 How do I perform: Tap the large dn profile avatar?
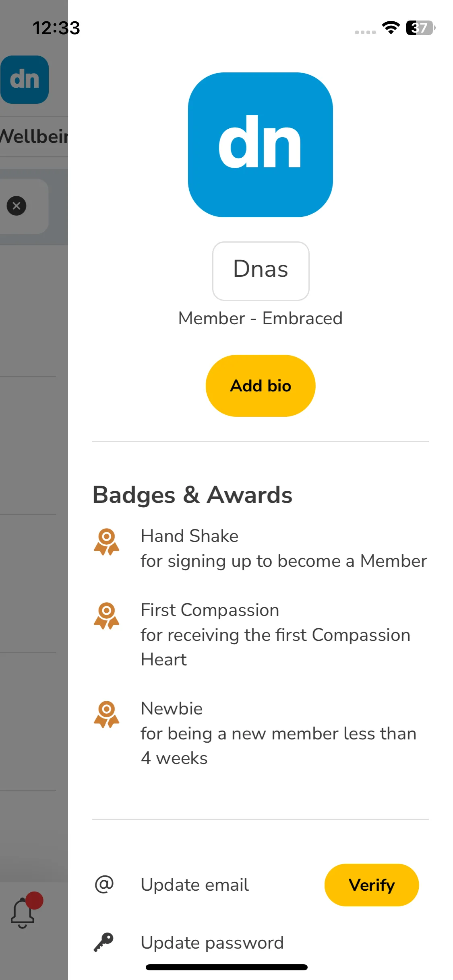(261, 145)
